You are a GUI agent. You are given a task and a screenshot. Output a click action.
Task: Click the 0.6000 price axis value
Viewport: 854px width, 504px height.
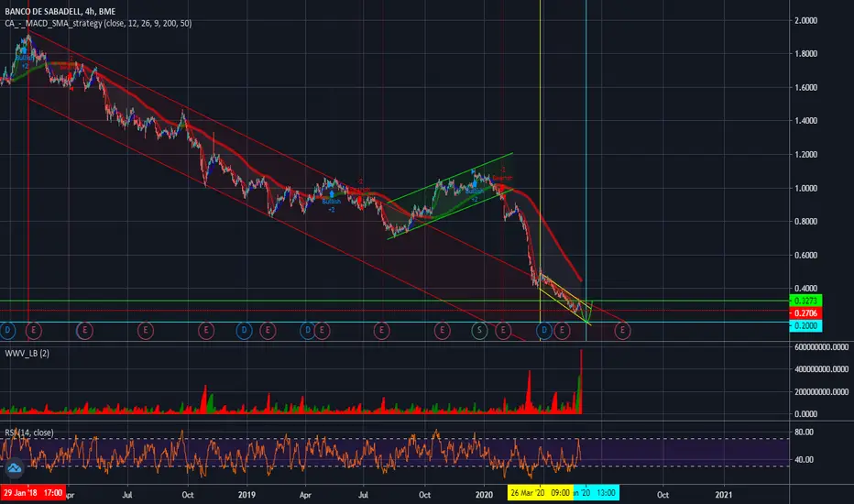click(806, 256)
